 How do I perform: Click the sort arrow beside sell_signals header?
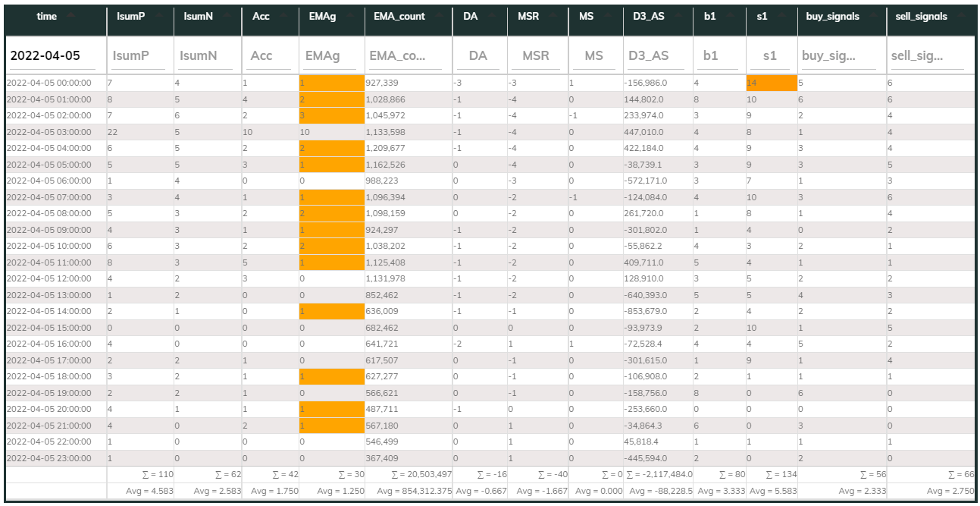958,16
